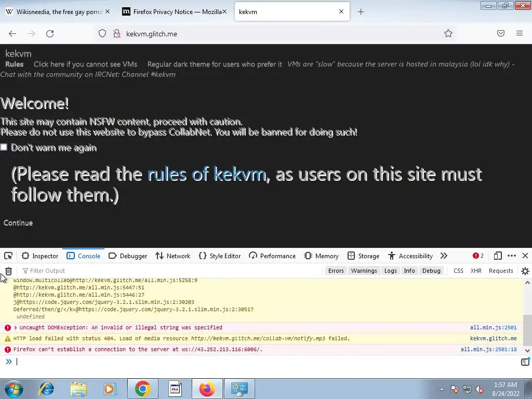Open the Rules link in page header
Screen dimensions: 532x399
14,64
